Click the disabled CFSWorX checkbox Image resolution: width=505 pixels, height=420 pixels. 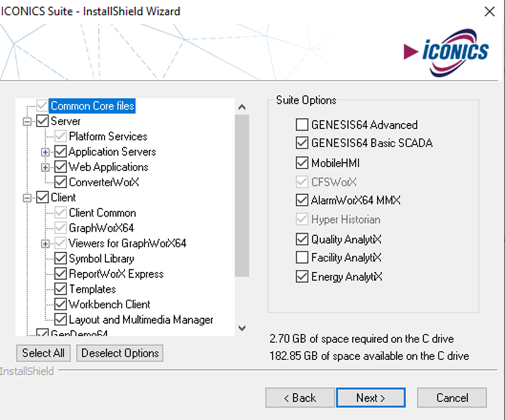click(302, 182)
